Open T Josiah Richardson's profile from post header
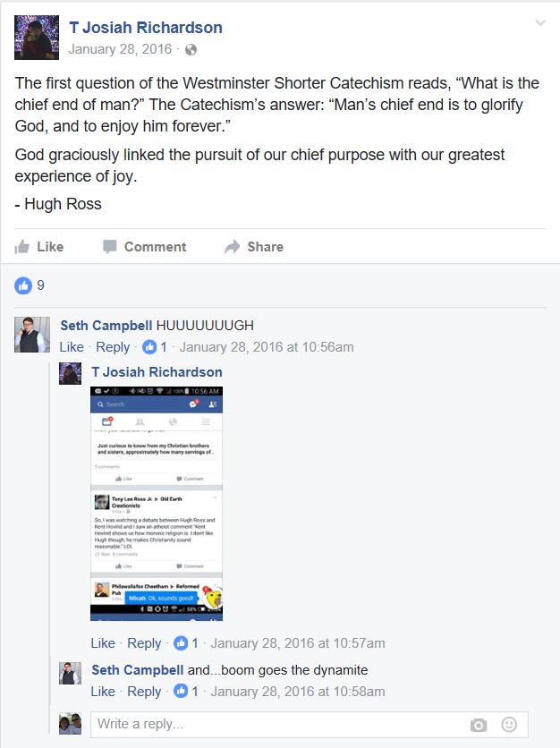 click(146, 28)
